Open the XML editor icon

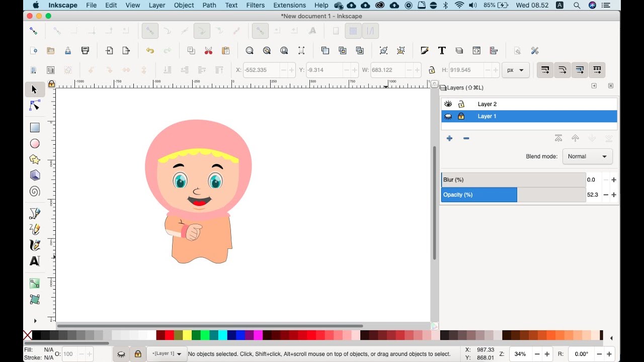coord(476,51)
